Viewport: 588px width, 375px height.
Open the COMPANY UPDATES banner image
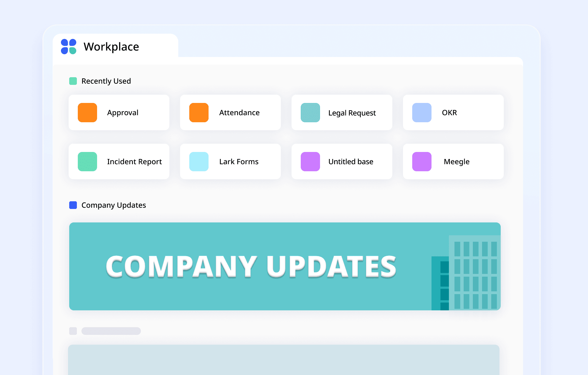click(251, 266)
